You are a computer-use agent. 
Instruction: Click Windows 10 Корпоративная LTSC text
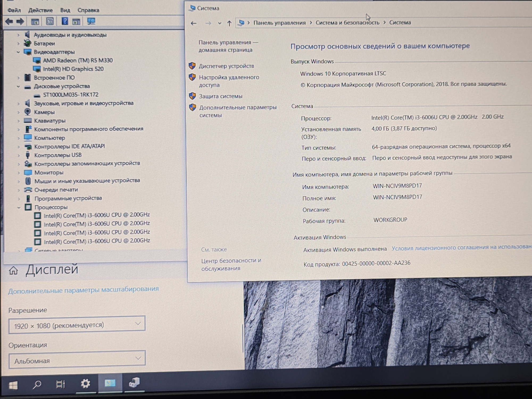(343, 74)
